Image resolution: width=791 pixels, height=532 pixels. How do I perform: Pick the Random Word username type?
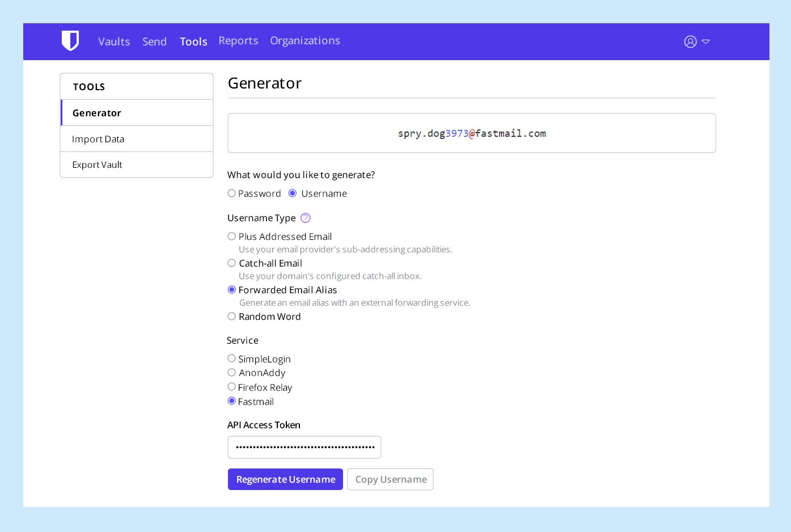click(x=232, y=316)
